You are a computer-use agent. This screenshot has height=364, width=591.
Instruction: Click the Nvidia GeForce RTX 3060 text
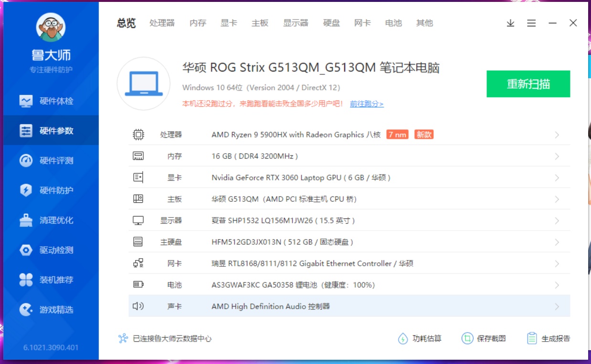(x=301, y=177)
